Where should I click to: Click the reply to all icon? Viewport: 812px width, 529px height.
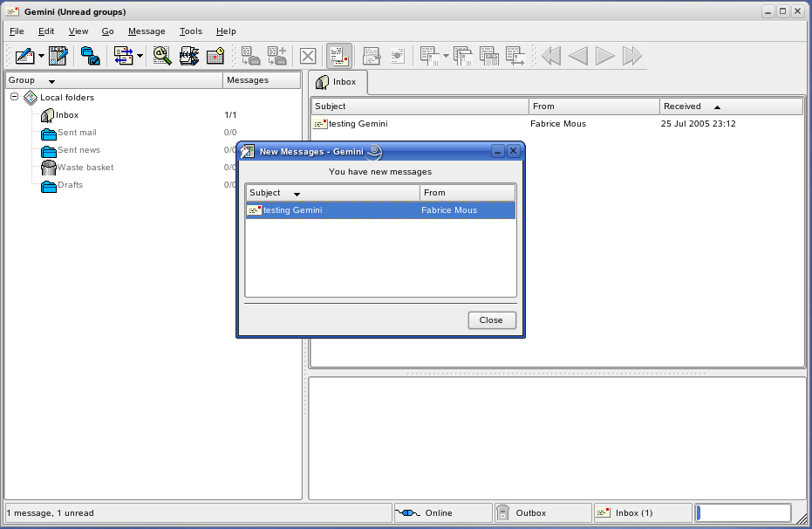[463, 56]
